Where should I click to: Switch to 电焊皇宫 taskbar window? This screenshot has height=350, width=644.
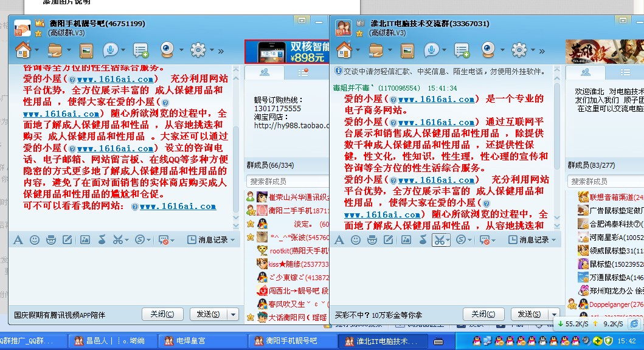tap(202, 341)
